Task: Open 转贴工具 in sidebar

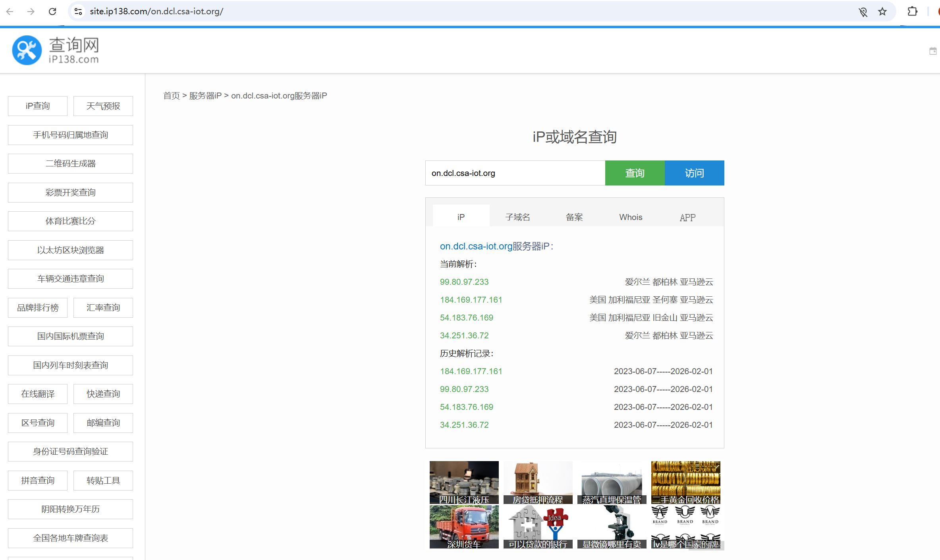Action: click(103, 481)
